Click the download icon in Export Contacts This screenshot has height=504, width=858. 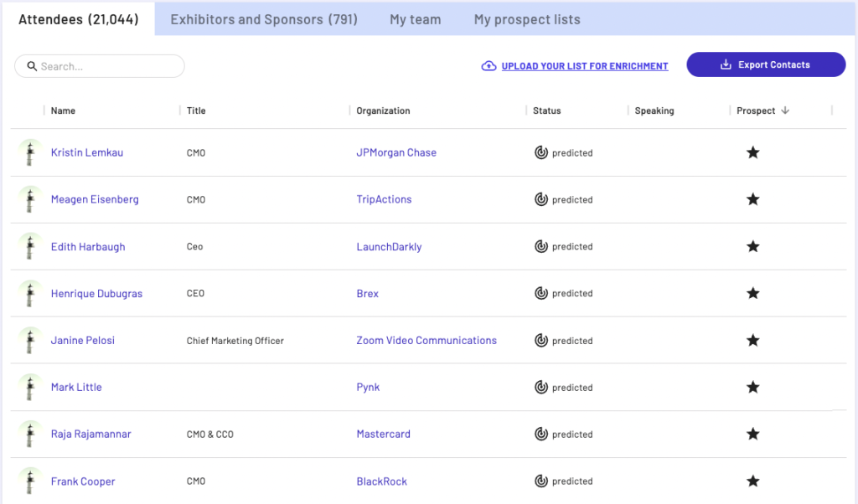click(726, 65)
